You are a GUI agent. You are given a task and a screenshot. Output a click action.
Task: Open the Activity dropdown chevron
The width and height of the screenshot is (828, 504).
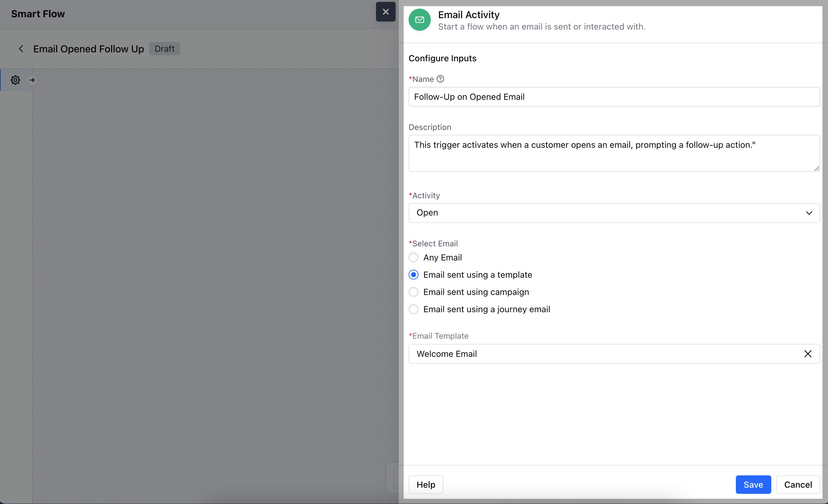click(x=809, y=213)
